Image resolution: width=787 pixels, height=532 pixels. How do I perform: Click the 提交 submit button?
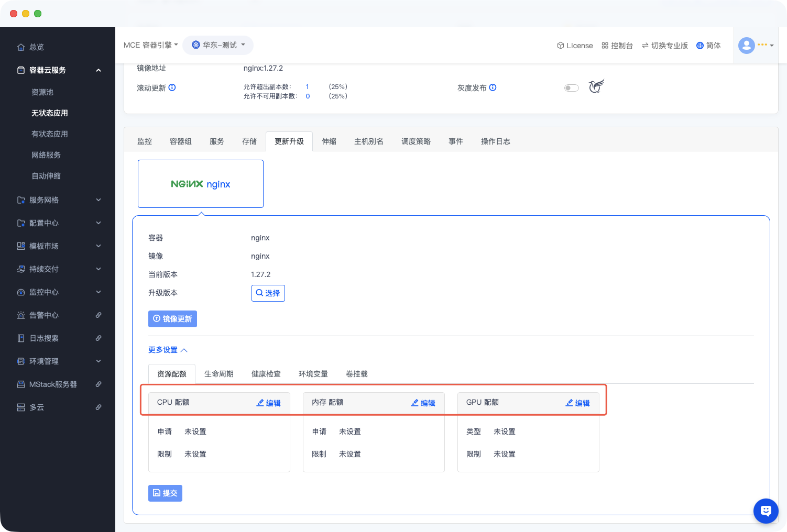click(165, 493)
